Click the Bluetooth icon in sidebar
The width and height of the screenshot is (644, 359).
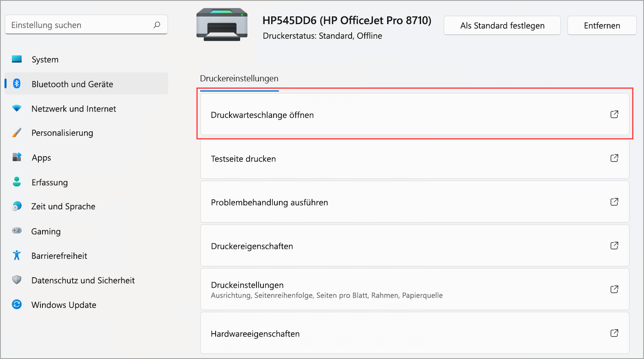click(17, 84)
